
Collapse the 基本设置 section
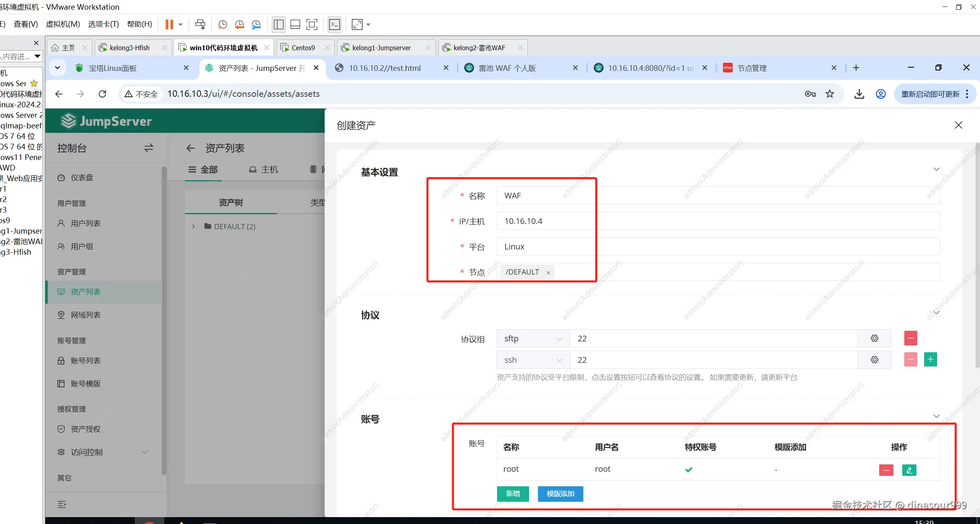pos(936,169)
